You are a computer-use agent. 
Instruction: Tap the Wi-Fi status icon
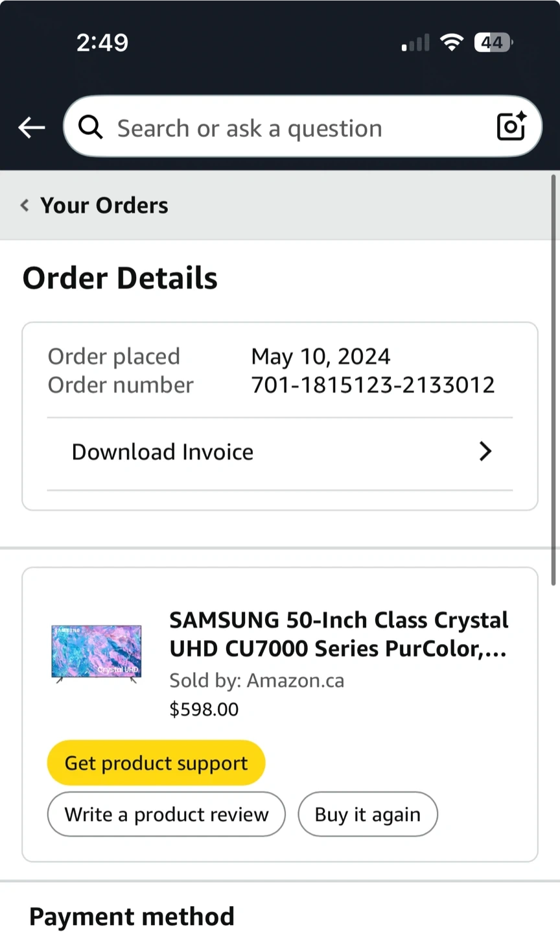click(451, 43)
